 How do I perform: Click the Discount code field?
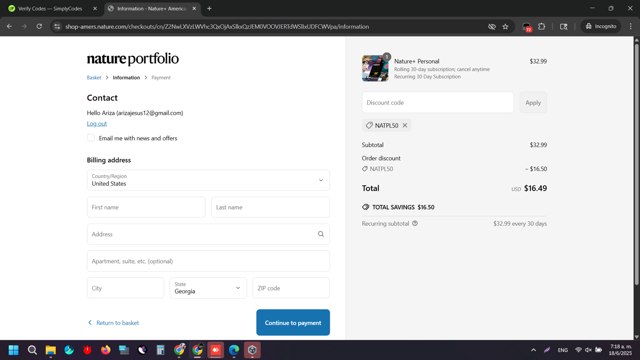438,102
